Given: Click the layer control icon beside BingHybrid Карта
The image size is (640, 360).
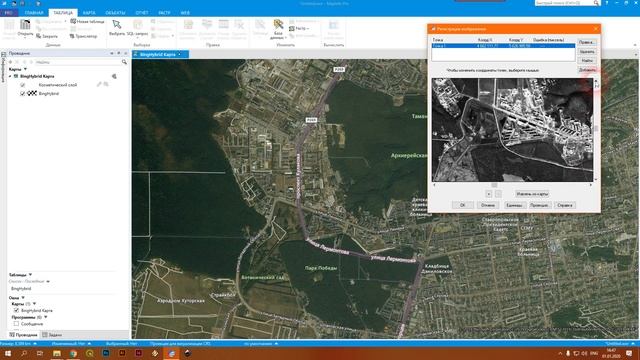Looking at the screenshot, I should coord(114,76).
